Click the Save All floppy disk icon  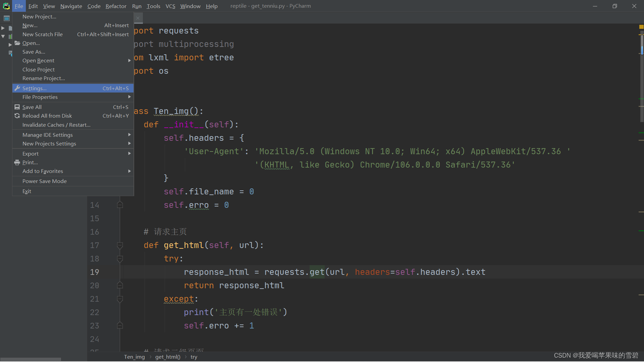pos(17,107)
